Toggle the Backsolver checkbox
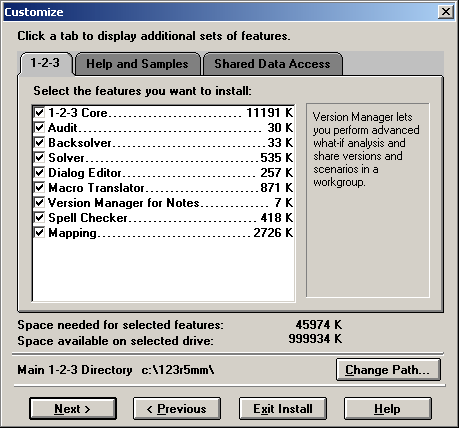The width and height of the screenshot is (459, 428). tap(39, 142)
